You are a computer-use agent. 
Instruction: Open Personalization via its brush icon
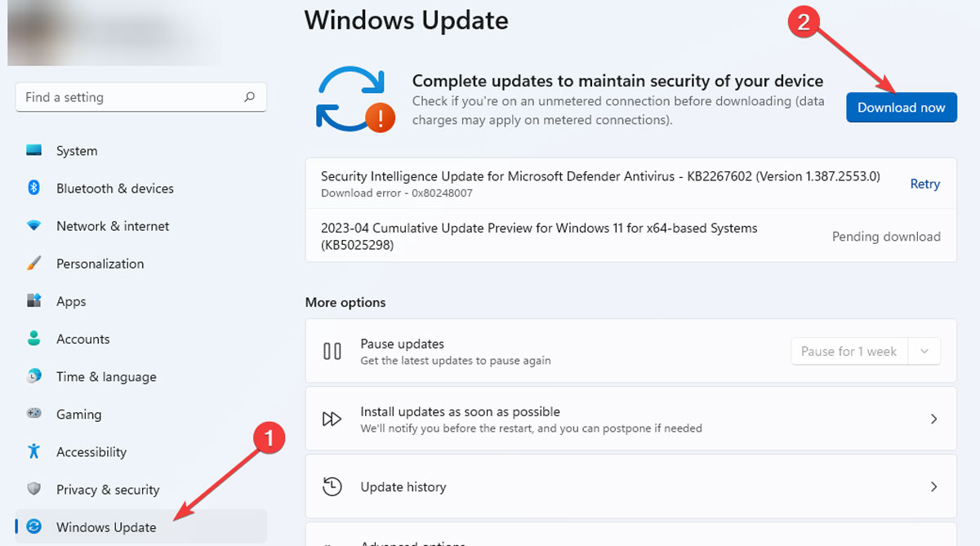coord(34,264)
